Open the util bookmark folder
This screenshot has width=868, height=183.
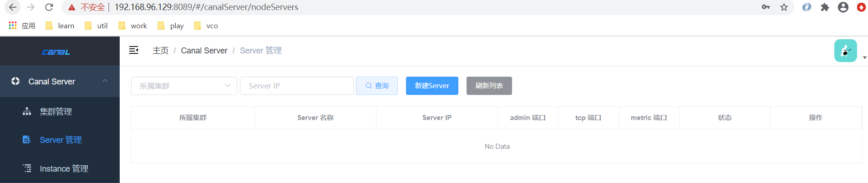[x=96, y=26]
